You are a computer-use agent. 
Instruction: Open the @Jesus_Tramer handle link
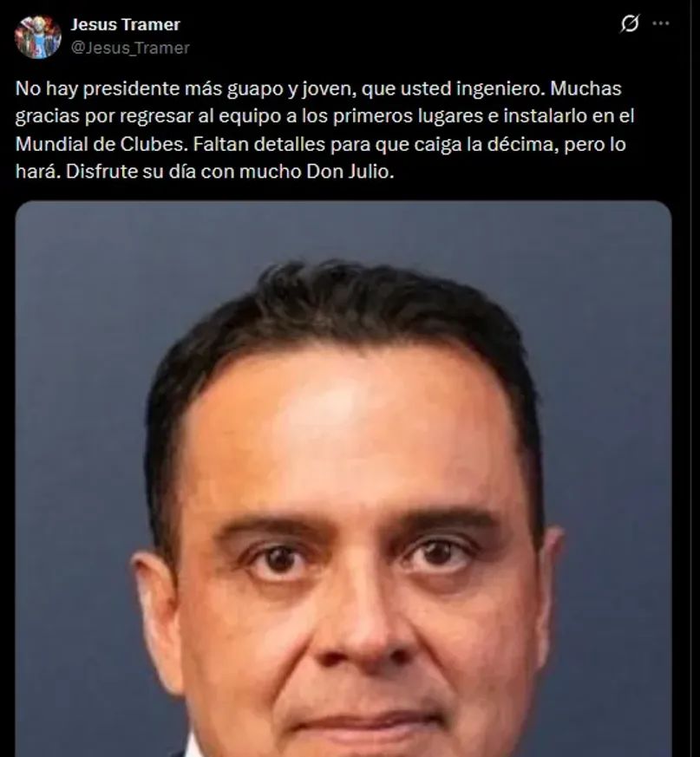coord(130,48)
